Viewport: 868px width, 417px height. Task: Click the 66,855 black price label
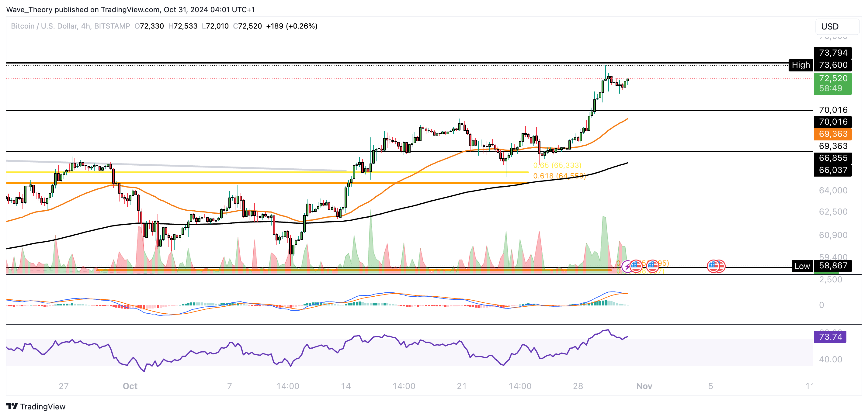(x=832, y=158)
